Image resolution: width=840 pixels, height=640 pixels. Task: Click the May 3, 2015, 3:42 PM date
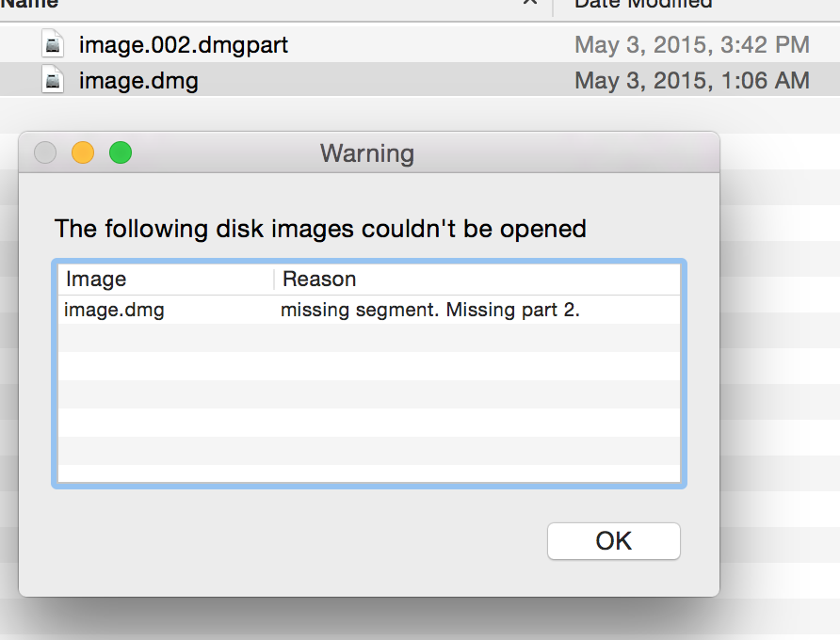(x=691, y=45)
